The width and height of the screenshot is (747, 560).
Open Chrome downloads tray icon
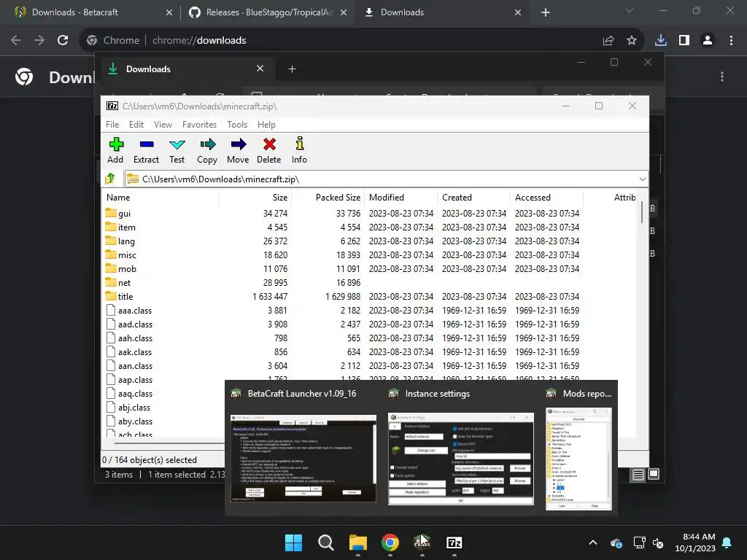tap(660, 41)
